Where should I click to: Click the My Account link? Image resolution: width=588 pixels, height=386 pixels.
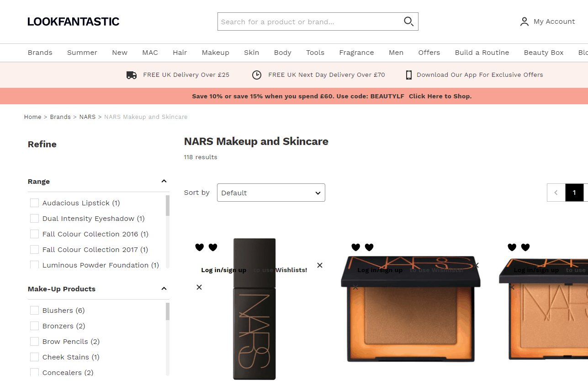coord(554,21)
